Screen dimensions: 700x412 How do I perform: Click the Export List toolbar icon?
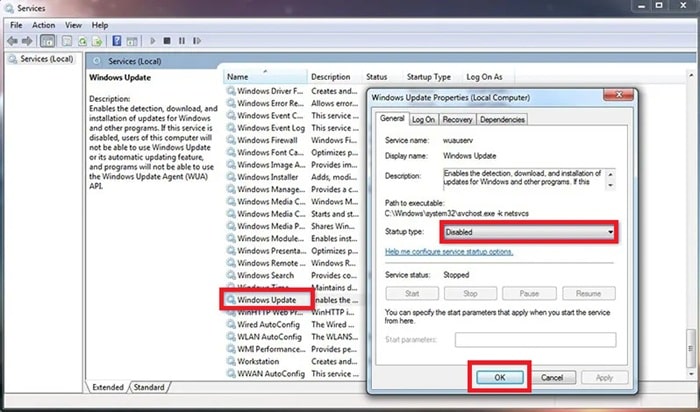click(x=97, y=41)
